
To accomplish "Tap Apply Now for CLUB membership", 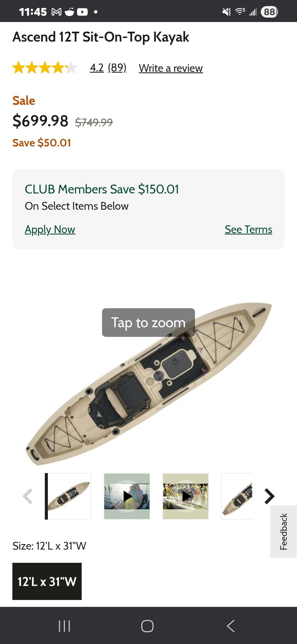I will point(50,230).
